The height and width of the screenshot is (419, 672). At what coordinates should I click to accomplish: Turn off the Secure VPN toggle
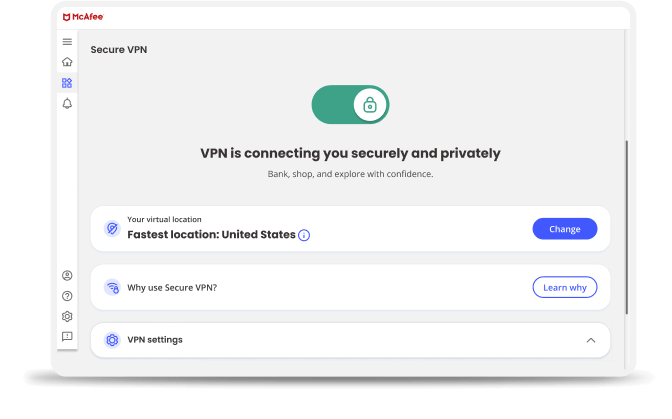tap(350, 104)
